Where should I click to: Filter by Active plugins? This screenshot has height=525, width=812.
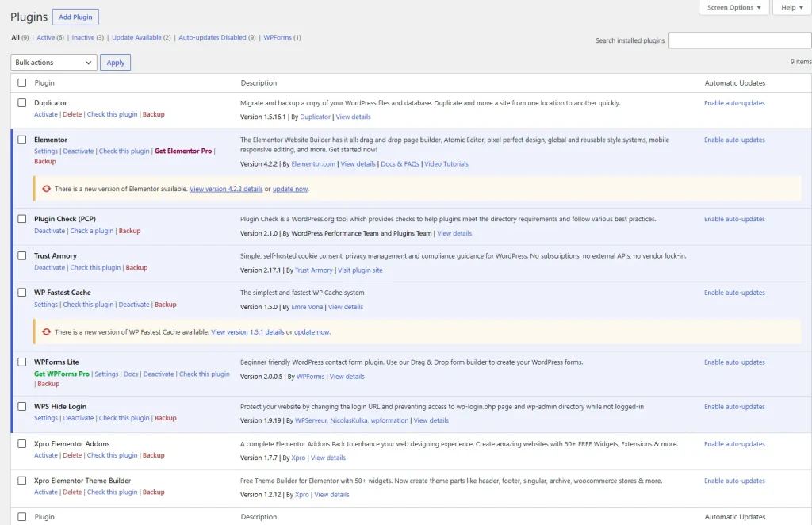click(x=45, y=37)
